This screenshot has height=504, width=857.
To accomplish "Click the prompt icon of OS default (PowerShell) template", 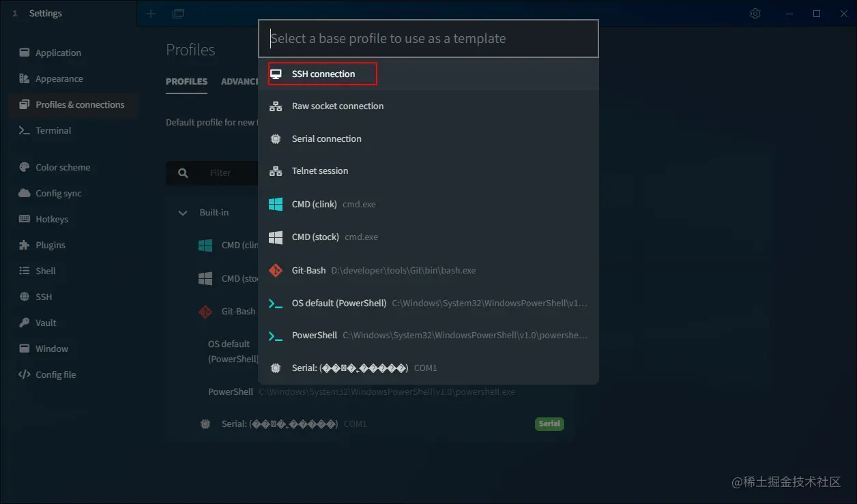I will pyautogui.click(x=276, y=303).
